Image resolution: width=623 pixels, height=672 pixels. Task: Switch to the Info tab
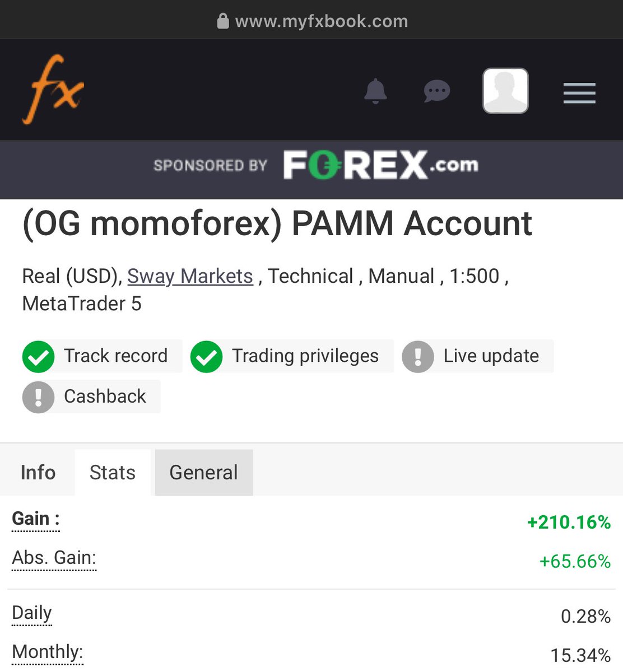[x=38, y=473]
